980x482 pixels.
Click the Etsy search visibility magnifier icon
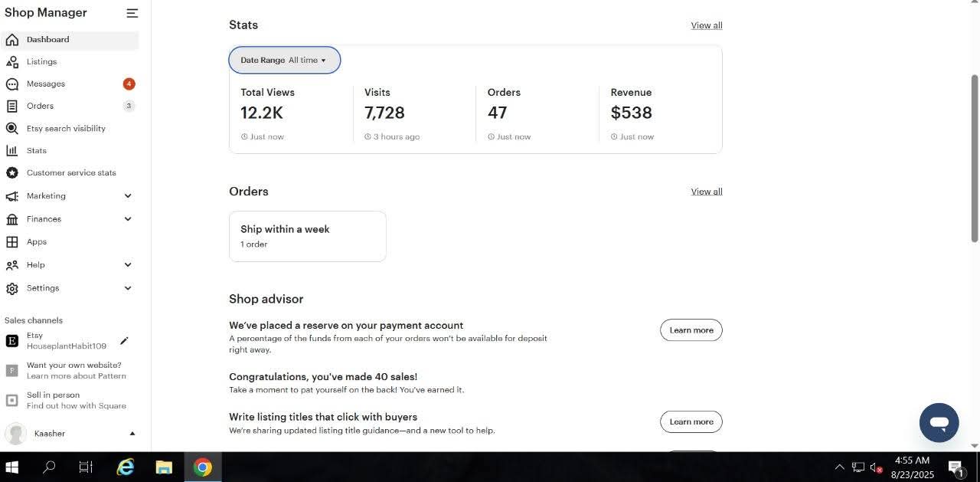12,129
